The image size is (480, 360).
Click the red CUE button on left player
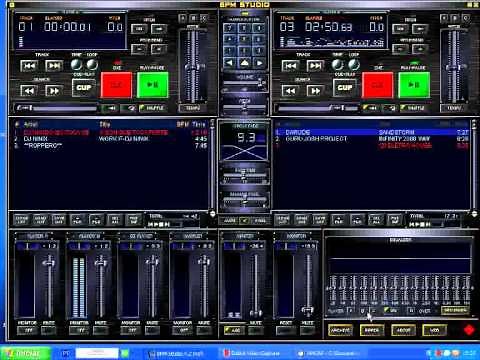pos(116,85)
